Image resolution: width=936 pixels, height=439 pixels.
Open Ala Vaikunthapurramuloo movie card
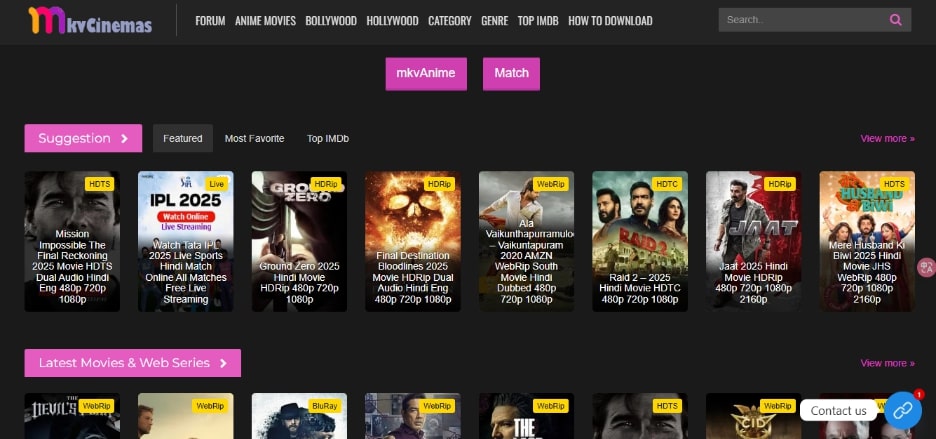click(526, 241)
